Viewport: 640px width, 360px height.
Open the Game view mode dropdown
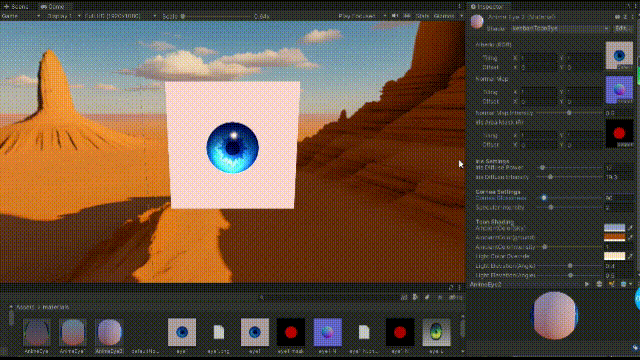(21, 16)
